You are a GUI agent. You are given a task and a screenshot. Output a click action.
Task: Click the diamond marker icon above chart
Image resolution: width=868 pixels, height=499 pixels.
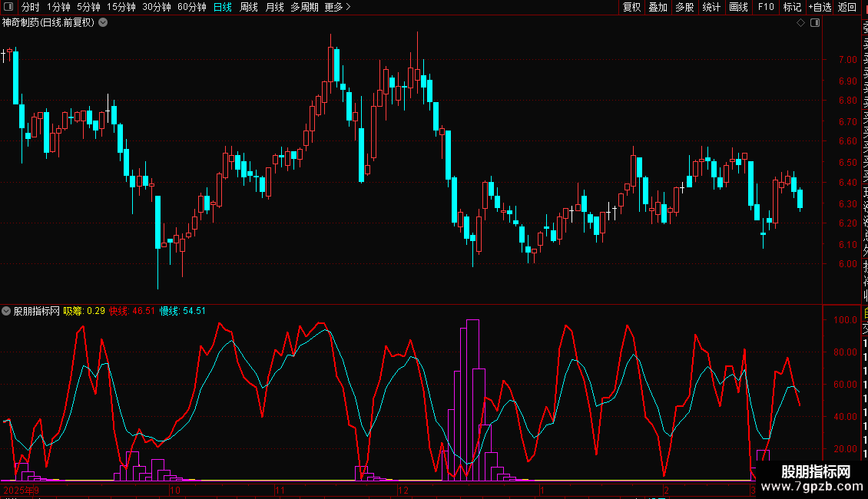click(800, 23)
